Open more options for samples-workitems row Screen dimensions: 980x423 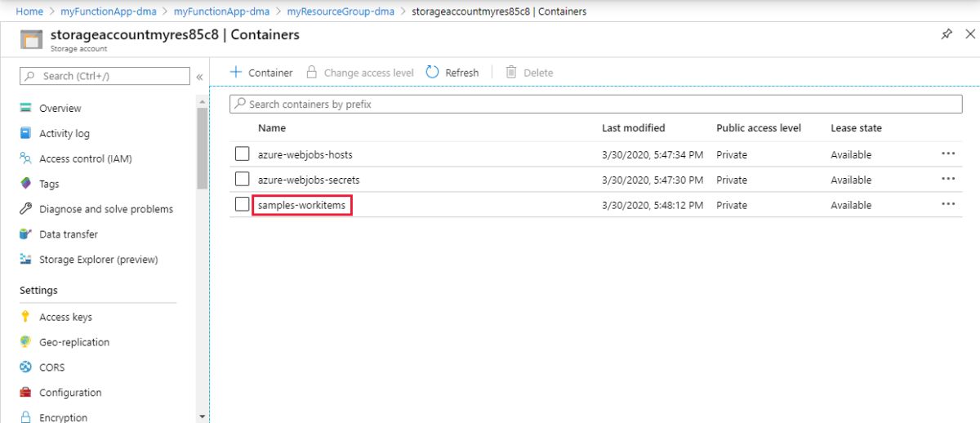point(948,204)
